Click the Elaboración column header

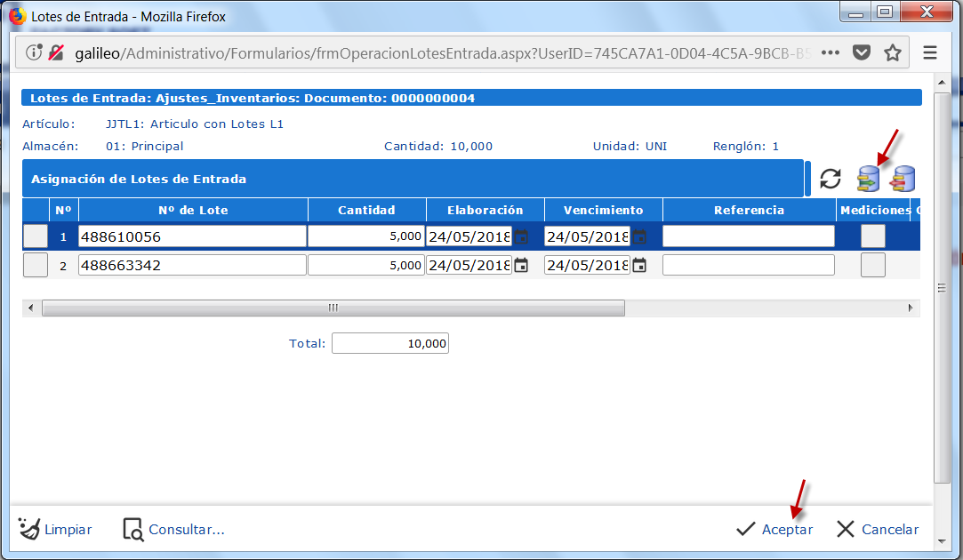click(x=486, y=210)
